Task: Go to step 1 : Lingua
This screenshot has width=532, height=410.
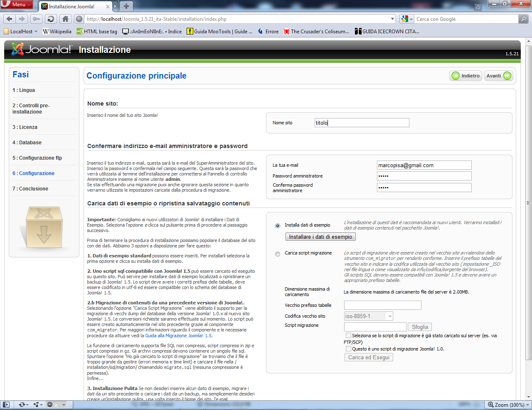Action: 24,90
